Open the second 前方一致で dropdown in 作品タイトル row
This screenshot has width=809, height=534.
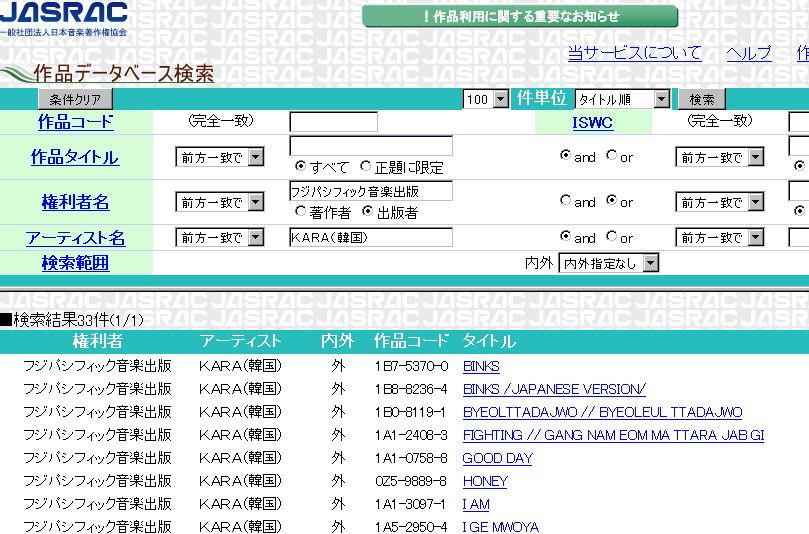[x=719, y=157]
